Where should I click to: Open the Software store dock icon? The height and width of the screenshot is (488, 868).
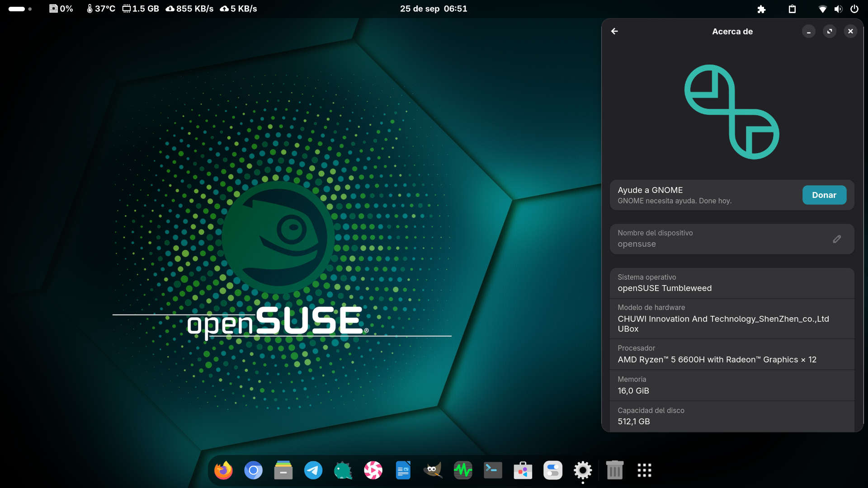point(523,470)
